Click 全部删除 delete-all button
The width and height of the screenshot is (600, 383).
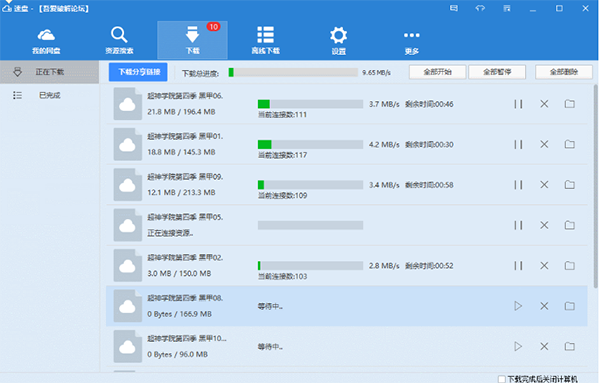(x=564, y=72)
